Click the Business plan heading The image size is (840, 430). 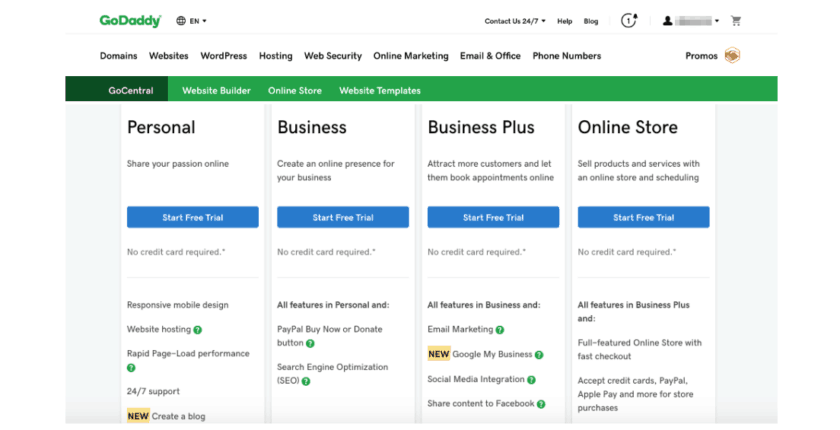coord(312,127)
